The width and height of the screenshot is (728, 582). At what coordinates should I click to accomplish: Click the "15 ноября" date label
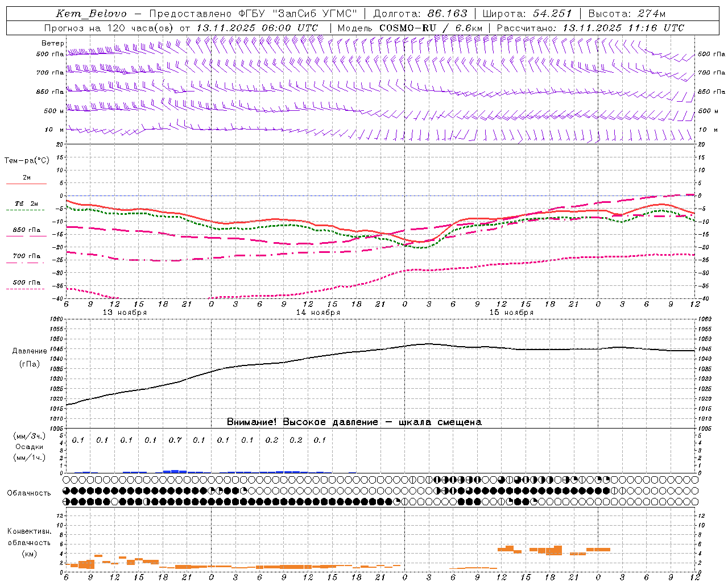point(511,313)
